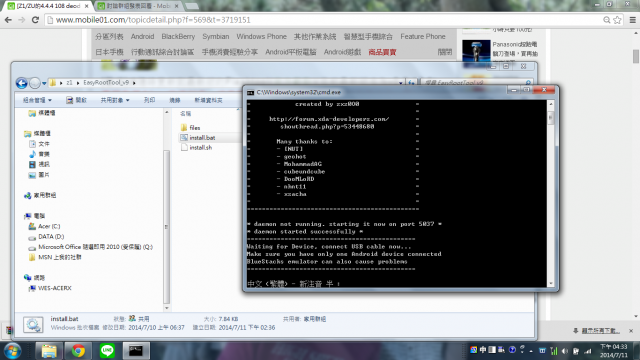This screenshot has width=640, height=360.
Task: Click 中 input language indicator
Action: [483, 350]
